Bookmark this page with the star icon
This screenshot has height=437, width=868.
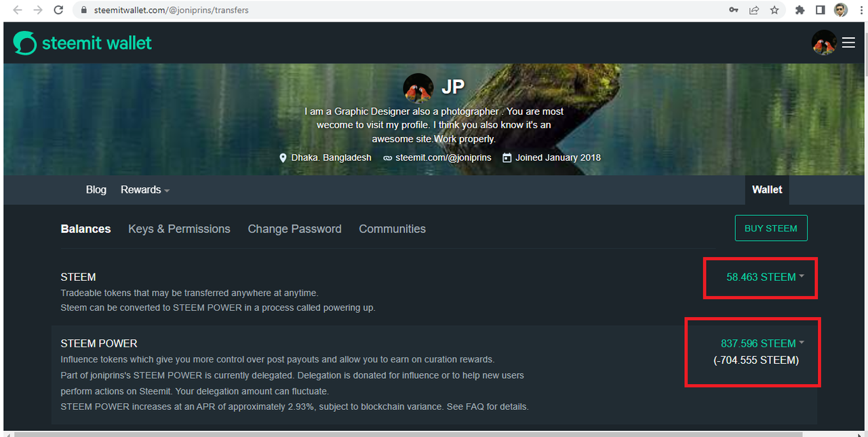coord(774,10)
